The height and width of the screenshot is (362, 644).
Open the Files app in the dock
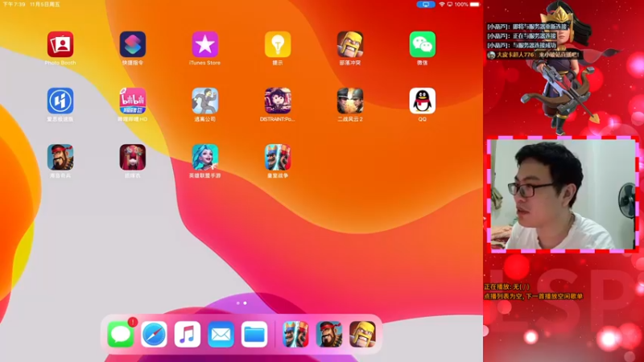coord(254,334)
